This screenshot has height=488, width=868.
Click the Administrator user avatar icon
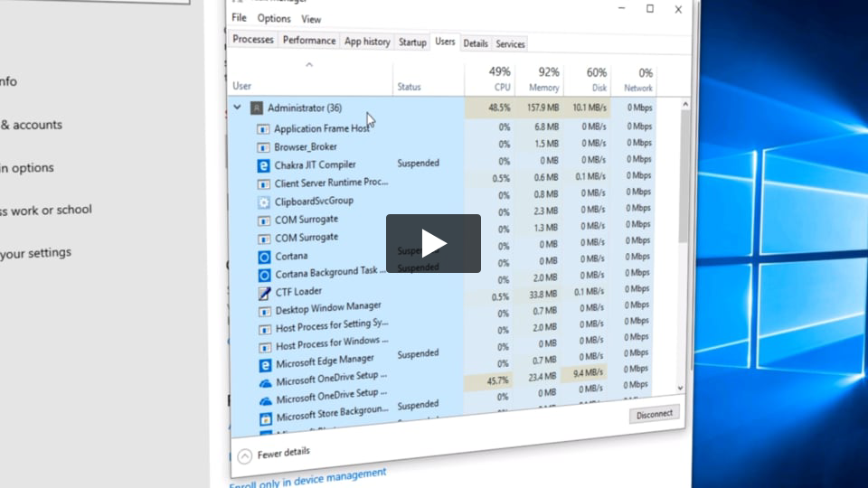tap(257, 108)
